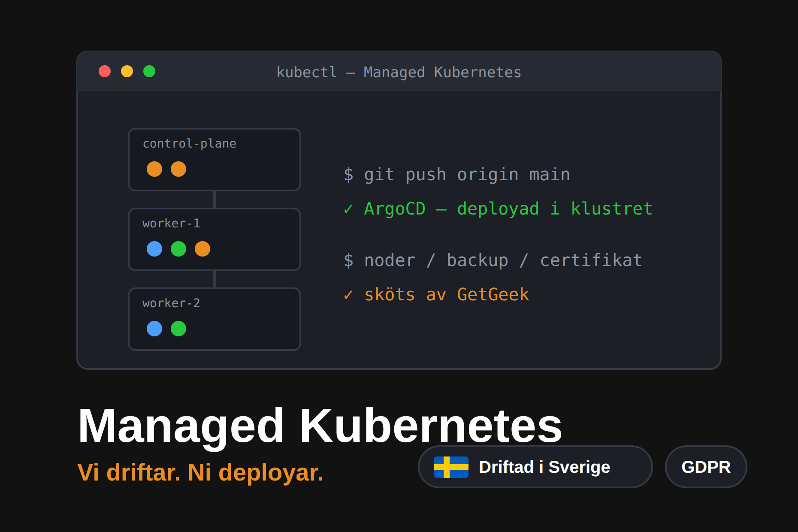Select the worker-1 node label
The width and height of the screenshot is (798, 532).
coord(171,224)
